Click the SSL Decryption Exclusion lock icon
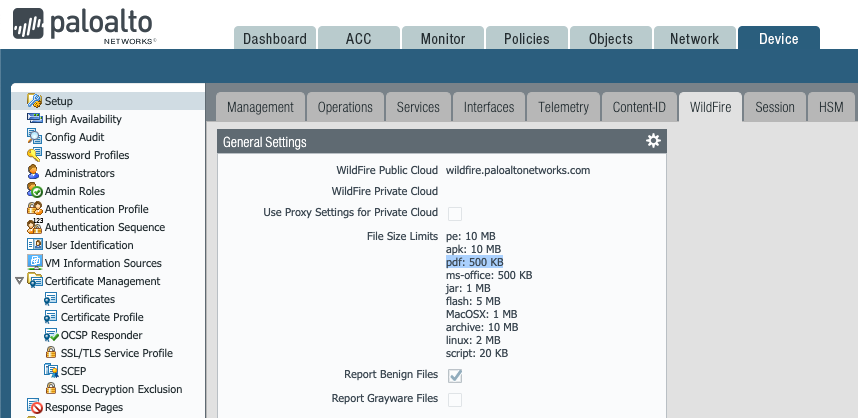The height and width of the screenshot is (418, 858). click(50, 389)
